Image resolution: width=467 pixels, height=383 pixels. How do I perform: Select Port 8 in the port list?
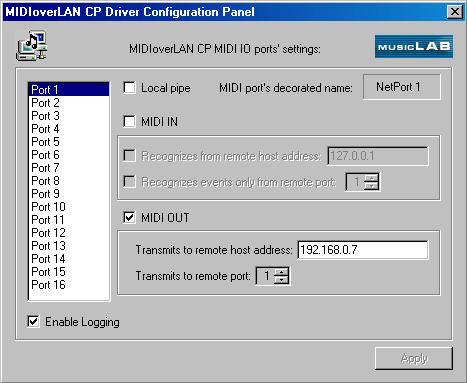[x=69, y=181]
